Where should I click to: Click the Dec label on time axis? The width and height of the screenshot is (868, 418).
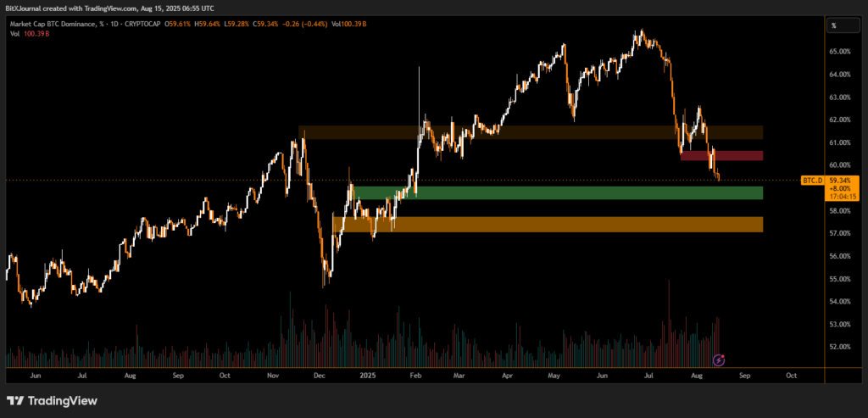(321, 374)
